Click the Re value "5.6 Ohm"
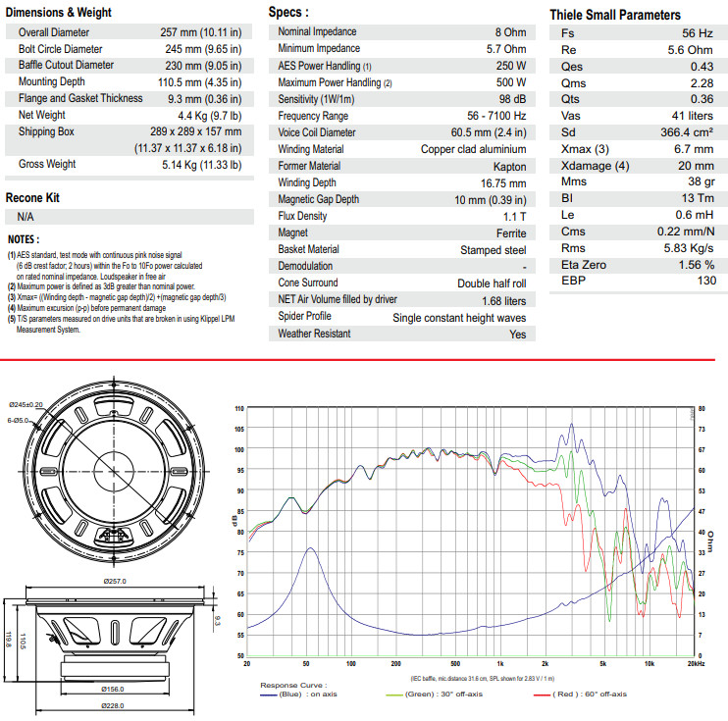728x721 pixels. pyautogui.click(x=691, y=50)
